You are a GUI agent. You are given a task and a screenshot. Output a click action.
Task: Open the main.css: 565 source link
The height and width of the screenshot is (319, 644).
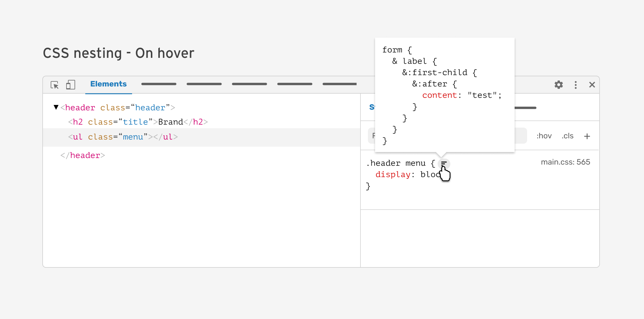565,162
